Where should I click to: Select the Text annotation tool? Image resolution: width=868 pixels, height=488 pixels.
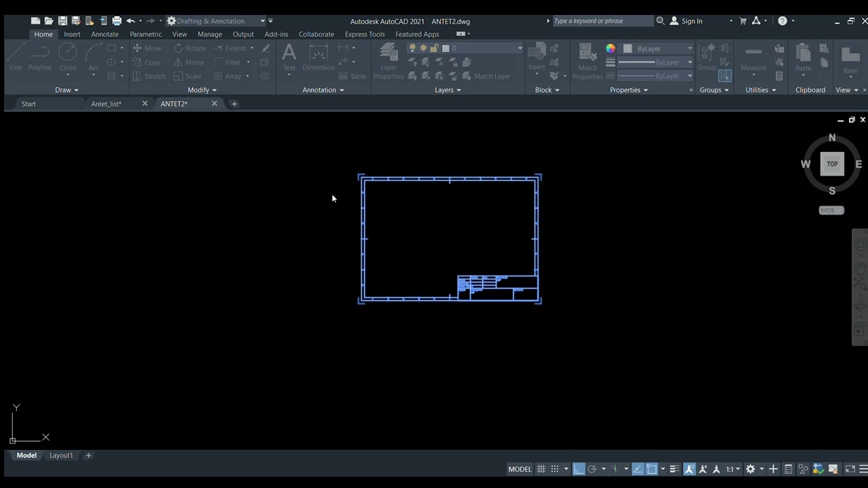pyautogui.click(x=289, y=57)
